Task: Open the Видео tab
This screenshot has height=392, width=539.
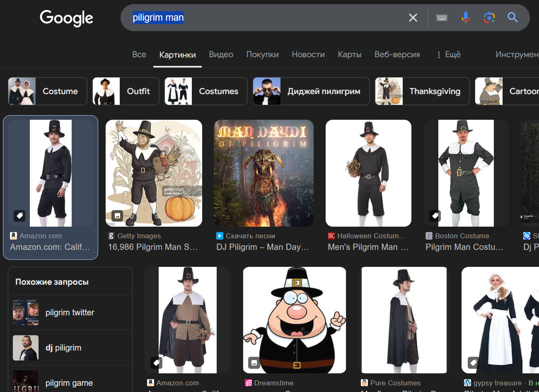Action: pos(221,54)
